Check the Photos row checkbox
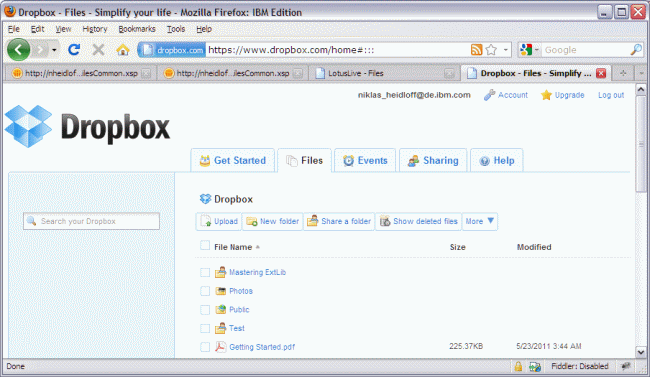The width and height of the screenshot is (650, 377). (205, 291)
